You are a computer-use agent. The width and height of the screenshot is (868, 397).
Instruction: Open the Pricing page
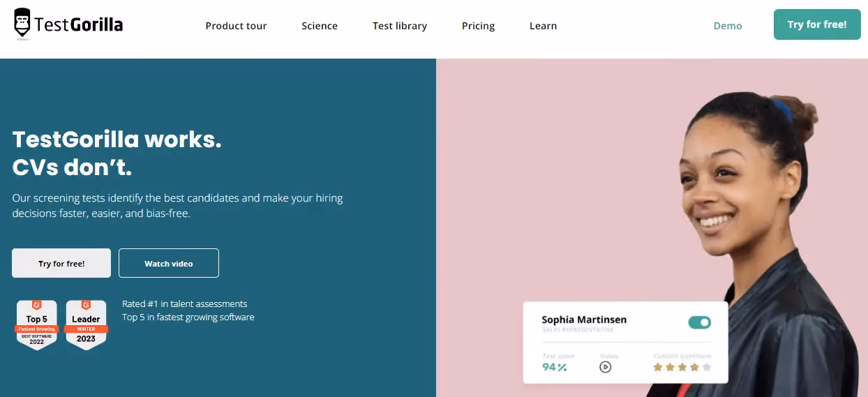[x=478, y=26]
